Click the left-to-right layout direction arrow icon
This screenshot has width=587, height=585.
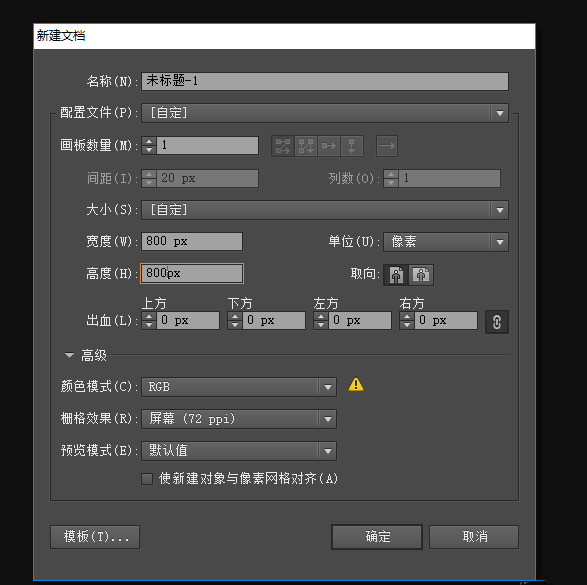pos(387,146)
